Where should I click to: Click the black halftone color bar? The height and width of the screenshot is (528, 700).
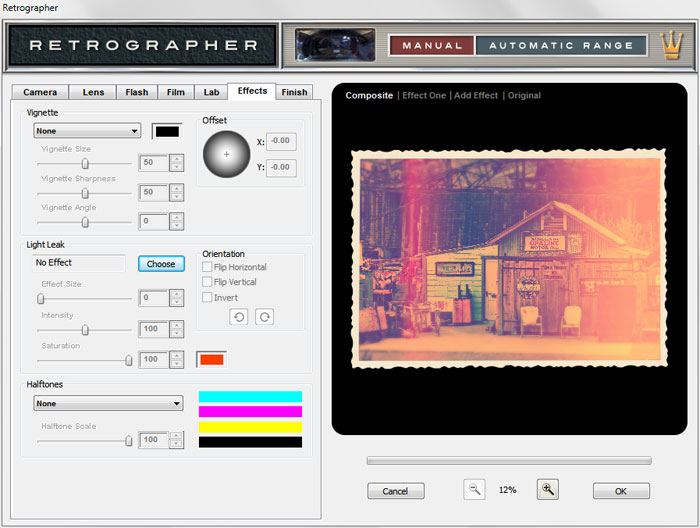pyautogui.click(x=250, y=442)
